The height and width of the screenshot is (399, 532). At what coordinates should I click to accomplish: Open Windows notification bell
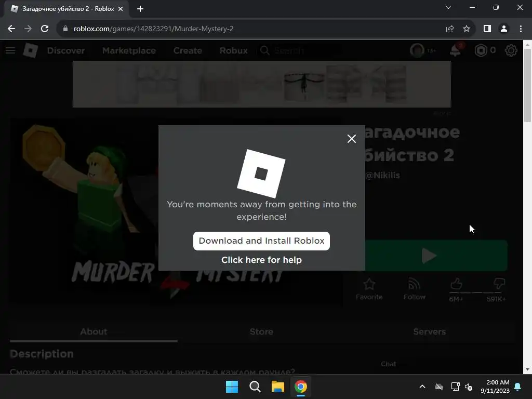point(518,387)
